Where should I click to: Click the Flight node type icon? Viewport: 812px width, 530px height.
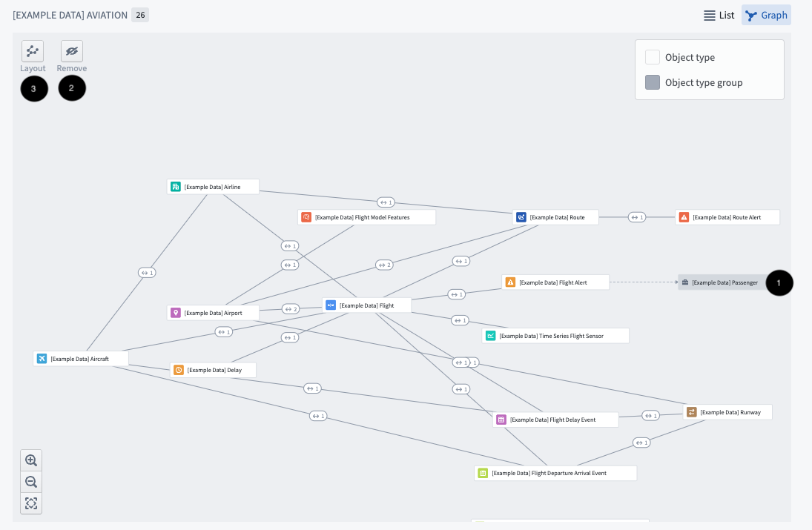pyautogui.click(x=331, y=305)
